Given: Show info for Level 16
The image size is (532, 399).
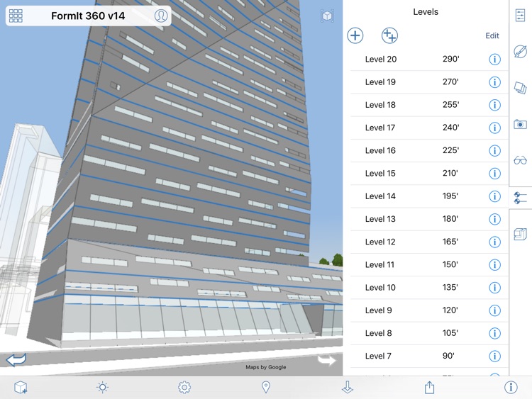Looking at the screenshot, I should [x=494, y=150].
